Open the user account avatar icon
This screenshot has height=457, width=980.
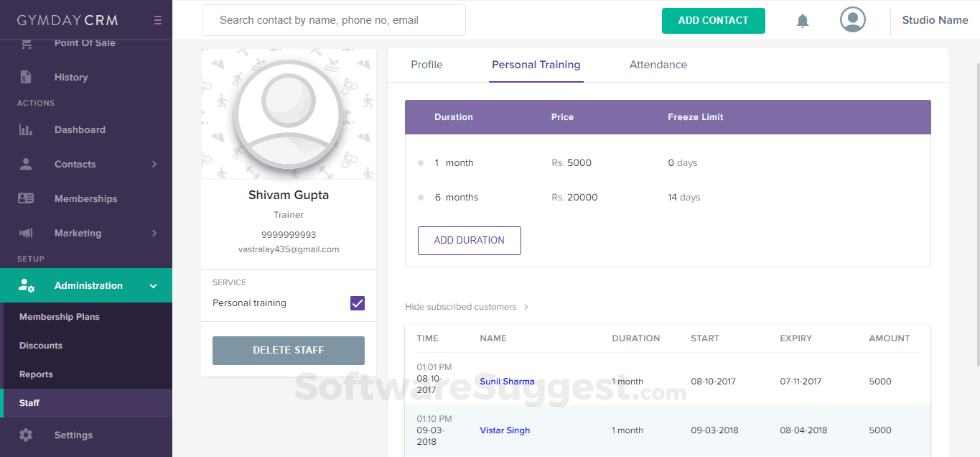(x=852, y=20)
